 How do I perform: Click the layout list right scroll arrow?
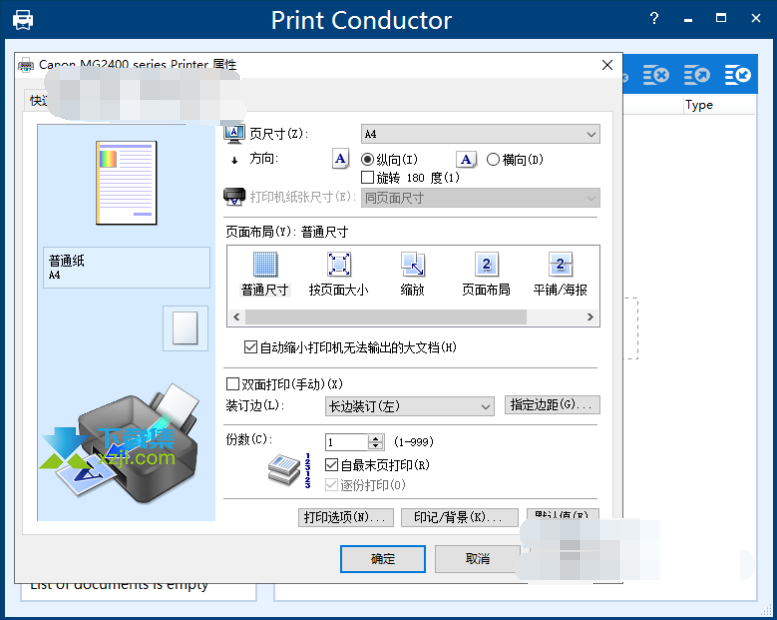pyautogui.click(x=590, y=317)
